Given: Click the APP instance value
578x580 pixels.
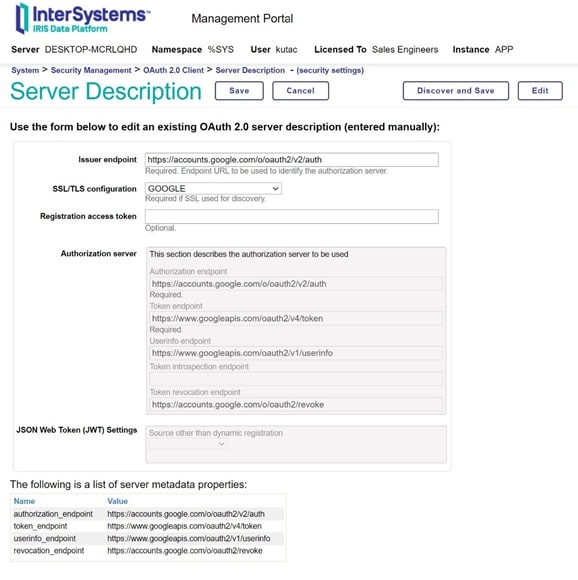Looking at the screenshot, I should (x=504, y=50).
